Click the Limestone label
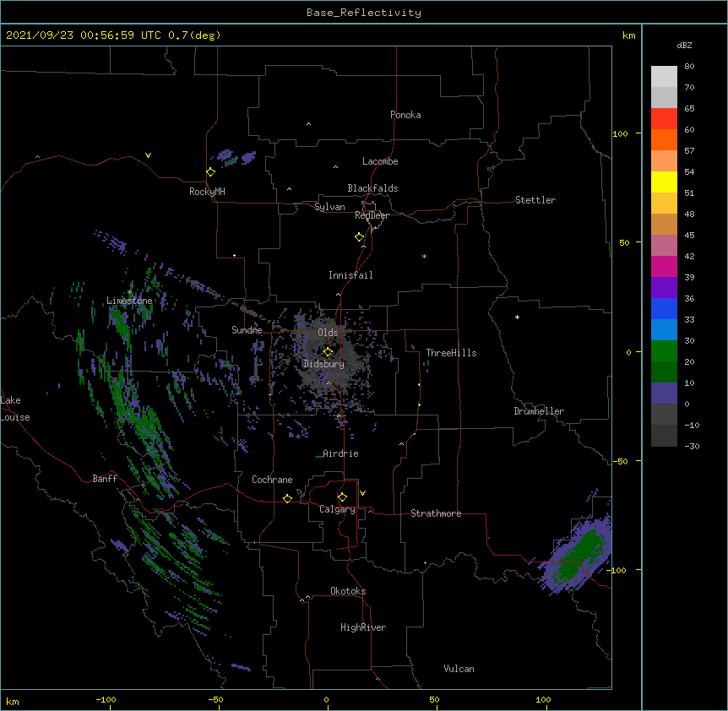728x711 pixels. pos(129,301)
